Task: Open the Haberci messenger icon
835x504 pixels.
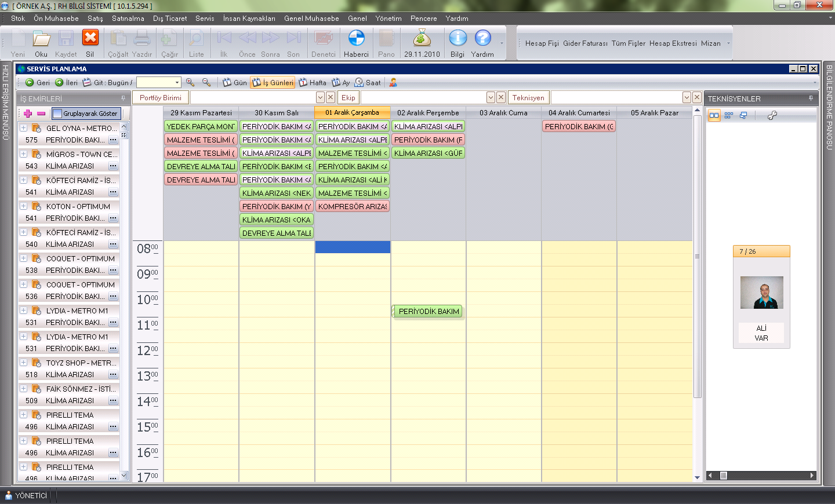Action: [356, 38]
